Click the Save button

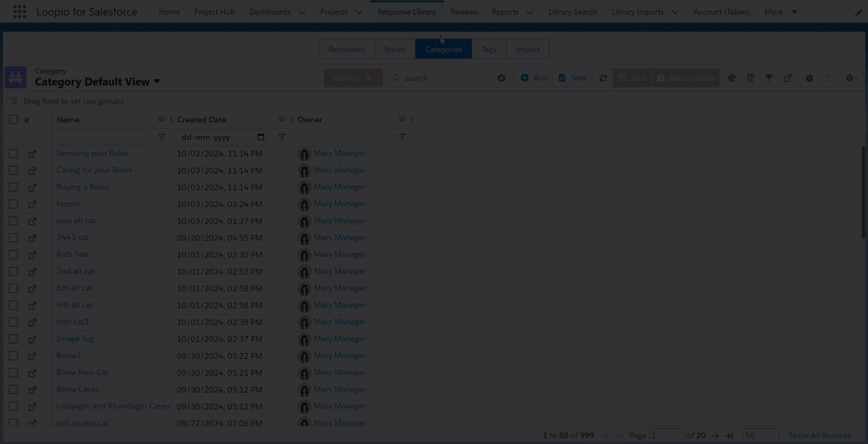(x=632, y=78)
